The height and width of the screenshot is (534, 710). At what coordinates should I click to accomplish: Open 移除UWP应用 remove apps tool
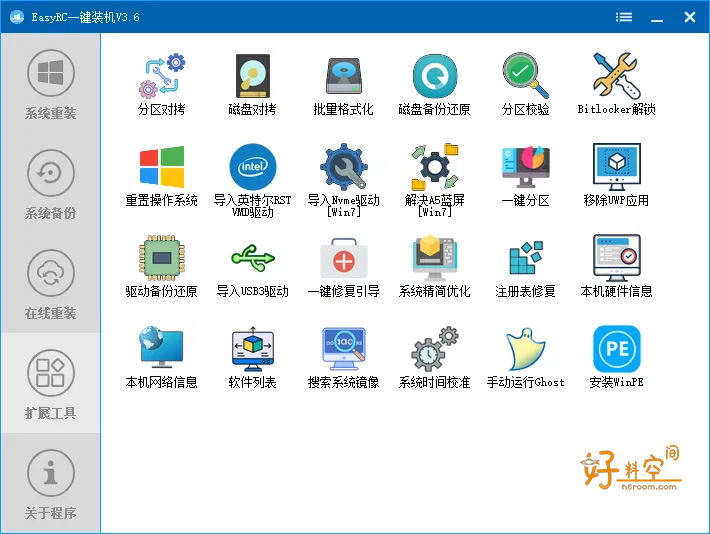[x=616, y=176]
